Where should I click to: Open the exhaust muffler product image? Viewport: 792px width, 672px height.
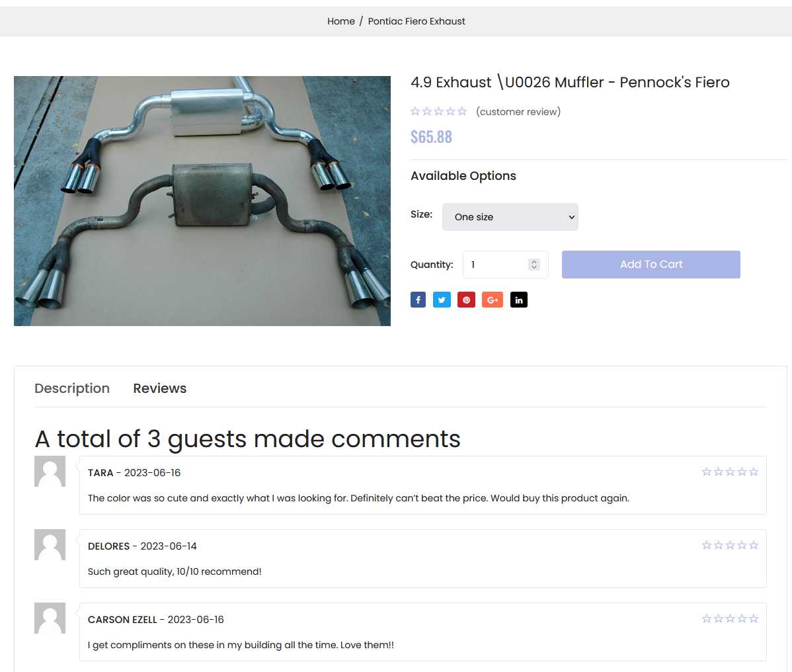(x=202, y=201)
